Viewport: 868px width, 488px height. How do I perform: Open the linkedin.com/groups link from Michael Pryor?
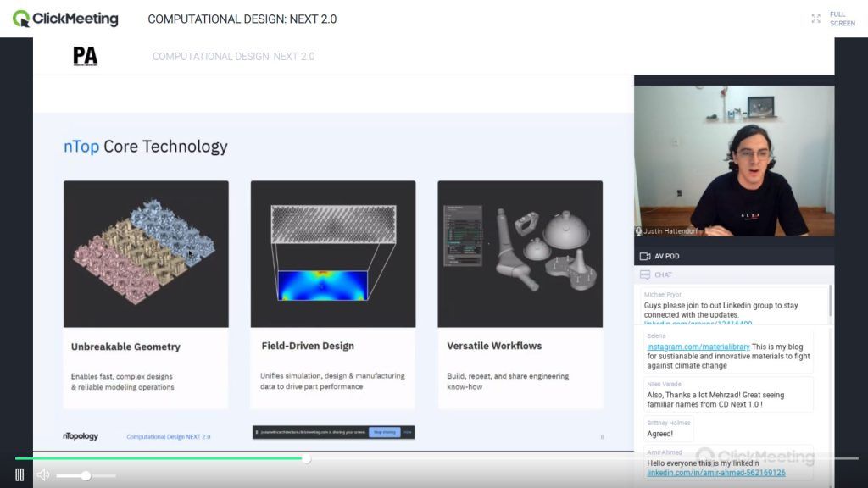[x=698, y=324]
